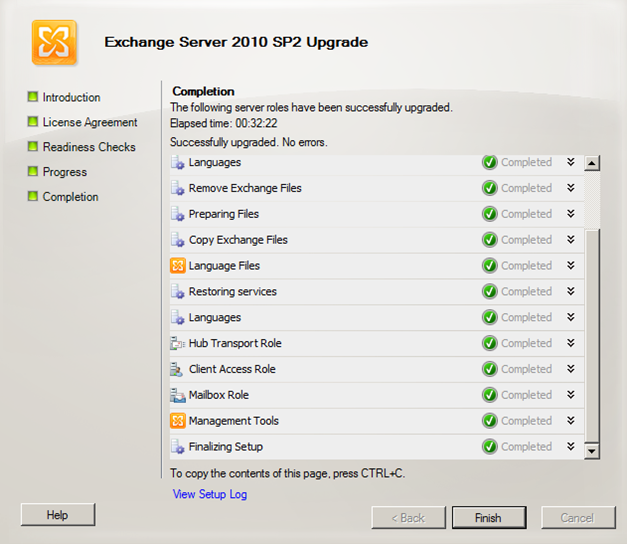Click the scrollbar down arrow
Image resolution: width=627 pixels, height=544 pixels.
[x=592, y=451]
